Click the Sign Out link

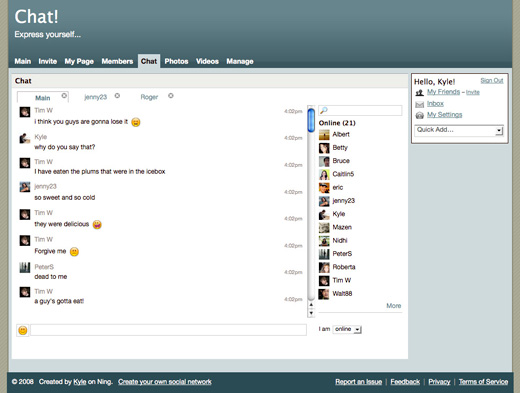click(492, 81)
